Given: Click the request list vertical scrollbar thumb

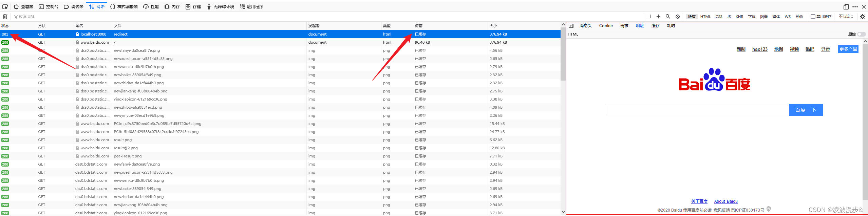Looking at the screenshot, I should click(x=563, y=54).
